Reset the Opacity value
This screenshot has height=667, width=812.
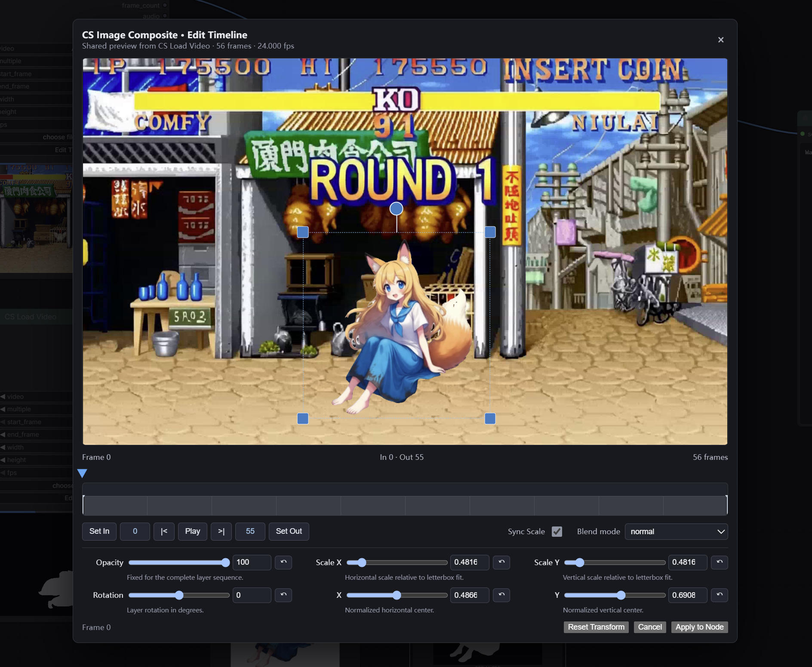click(x=283, y=562)
